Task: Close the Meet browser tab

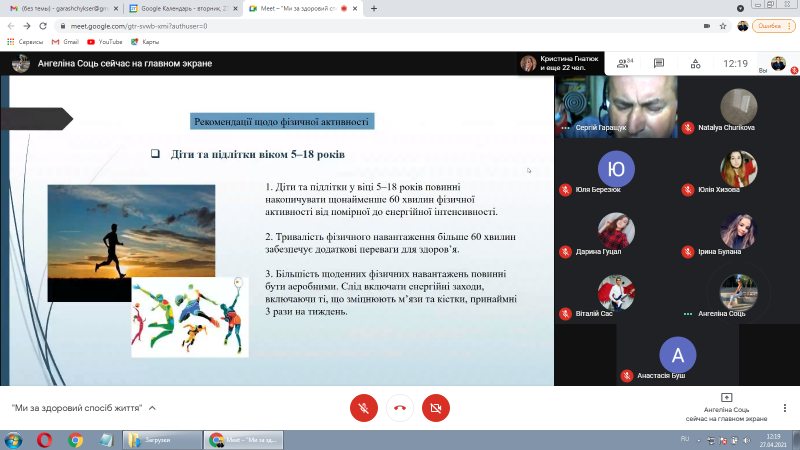Action: pyautogui.click(x=355, y=9)
